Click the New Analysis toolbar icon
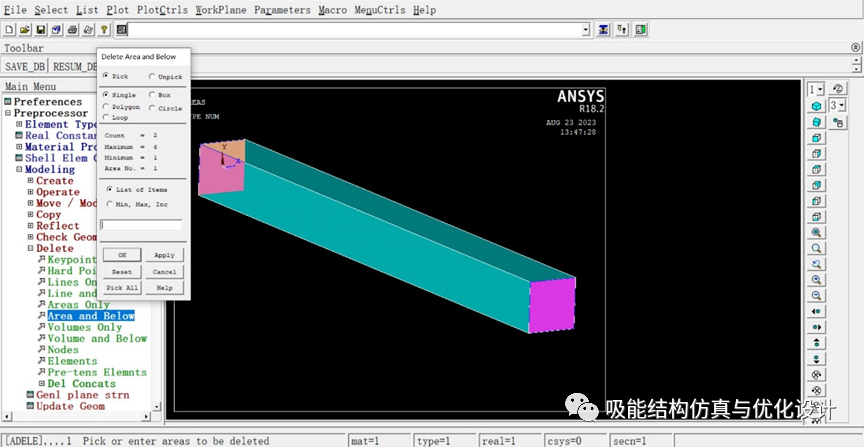864x447 pixels. [x=9, y=30]
